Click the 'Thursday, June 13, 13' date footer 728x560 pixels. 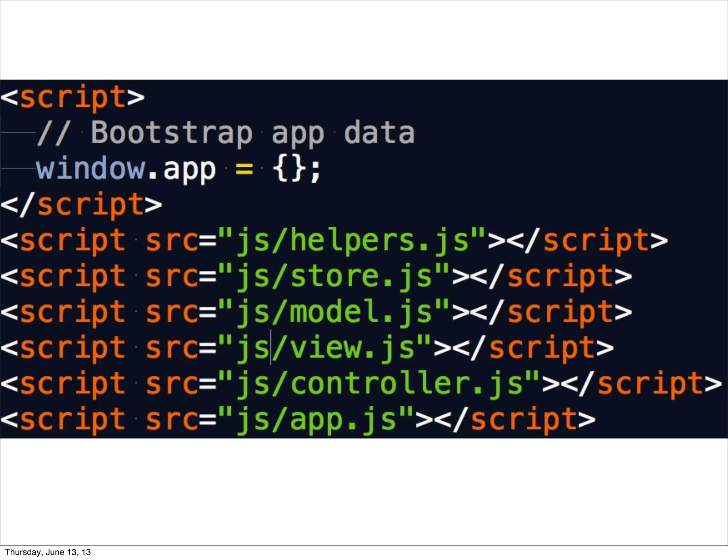48,552
